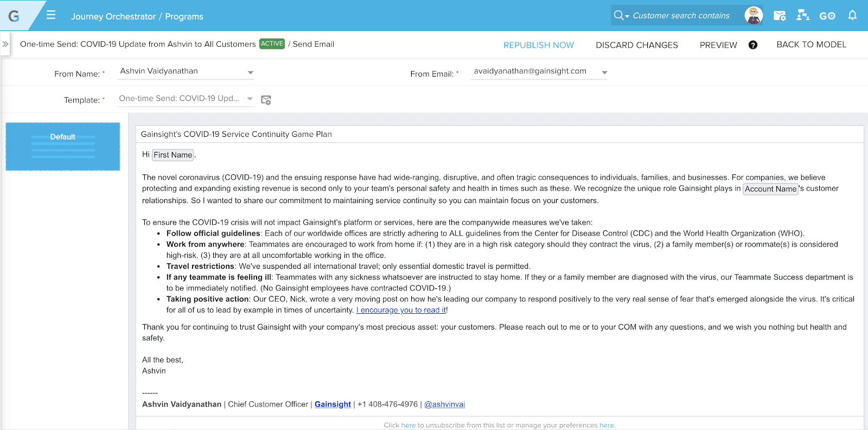
Task: Open the search type dropdown arrow
Action: tap(627, 16)
